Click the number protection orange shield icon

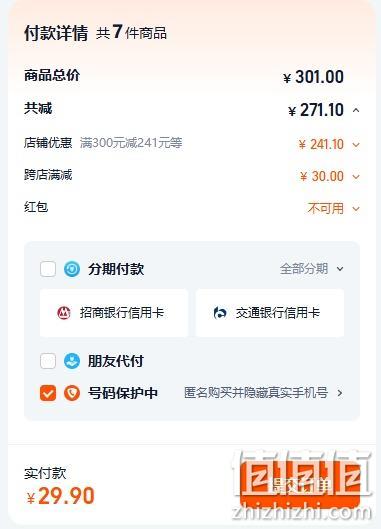tap(72, 393)
